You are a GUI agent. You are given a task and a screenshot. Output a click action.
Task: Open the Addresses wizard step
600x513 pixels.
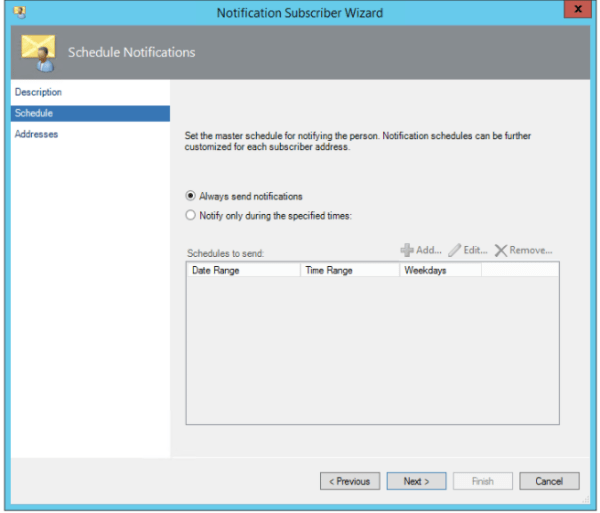pos(36,134)
